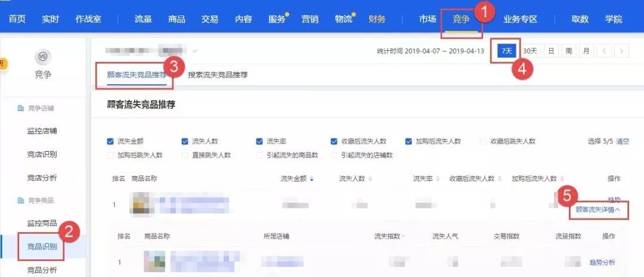This screenshot has width=644, height=277.
Task: Go to next period arrow
Action: click(x=622, y=51)
